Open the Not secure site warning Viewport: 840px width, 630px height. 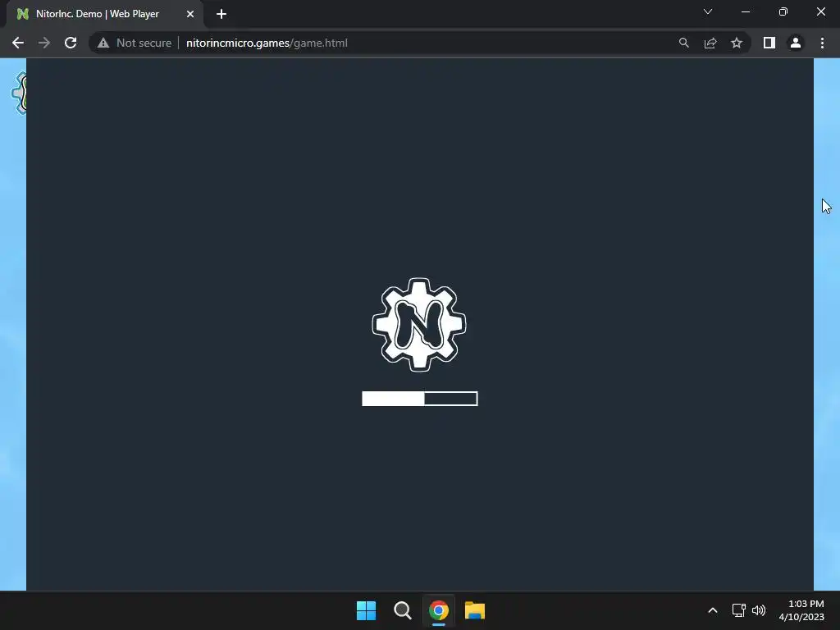[135, 43]
